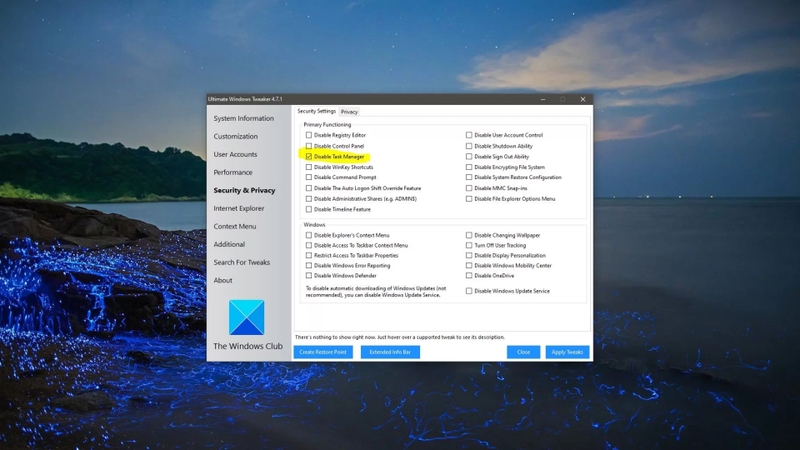The width and height of the screenshot is (800, 450).
Task: Check Turn Off User Tracking
Action: [x=469, y=245]
